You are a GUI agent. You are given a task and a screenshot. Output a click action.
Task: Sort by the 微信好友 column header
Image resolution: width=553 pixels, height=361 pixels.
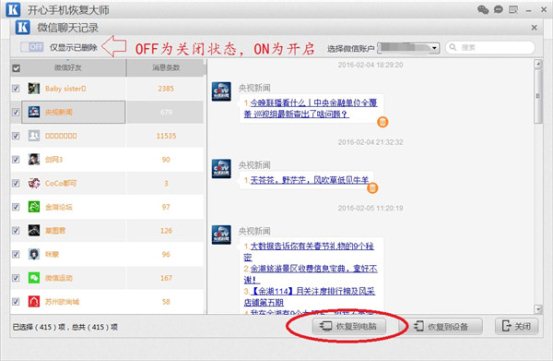click(x=68, y=67)
